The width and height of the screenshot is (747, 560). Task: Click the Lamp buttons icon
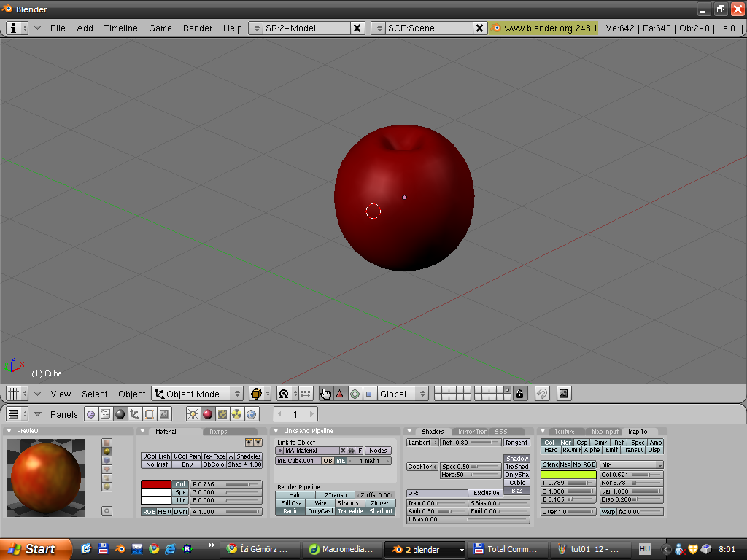(x=193, y=414)
